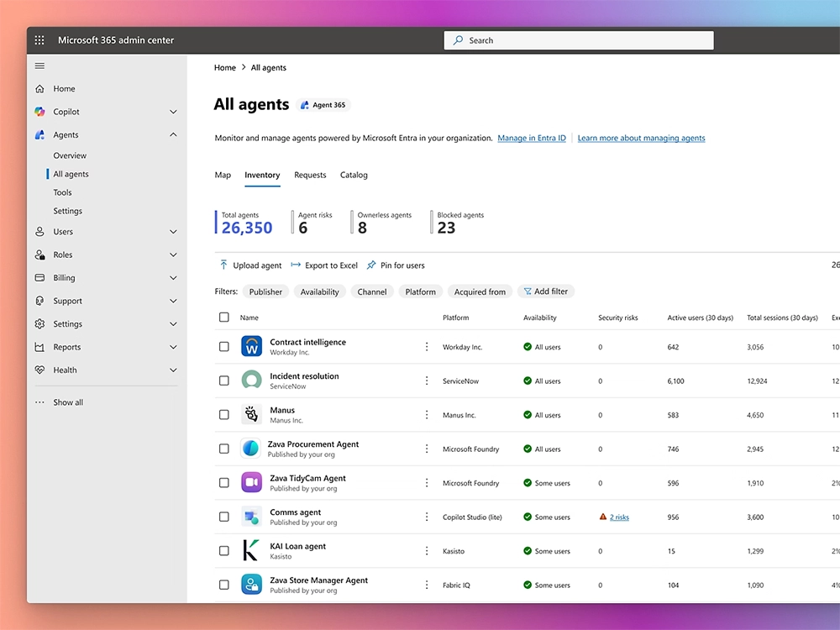Click the Copilot logo icon in sidebar
840x630 pixels.
39,112
